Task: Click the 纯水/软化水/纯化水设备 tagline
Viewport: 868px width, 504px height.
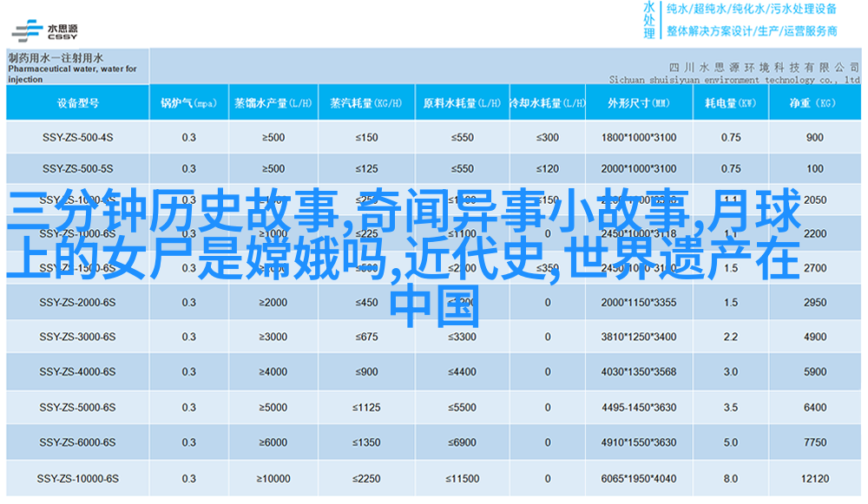Action: (x=751, y=10)
